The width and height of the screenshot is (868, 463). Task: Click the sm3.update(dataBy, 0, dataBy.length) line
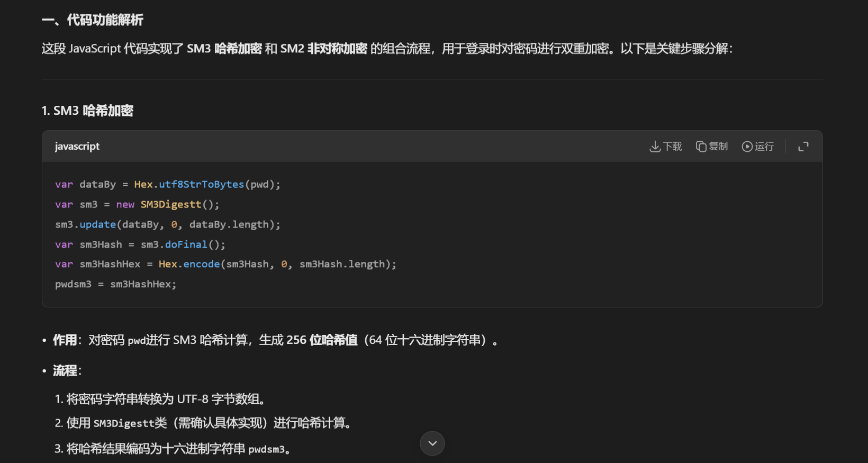pyautogui.click(x=167, y=225)
